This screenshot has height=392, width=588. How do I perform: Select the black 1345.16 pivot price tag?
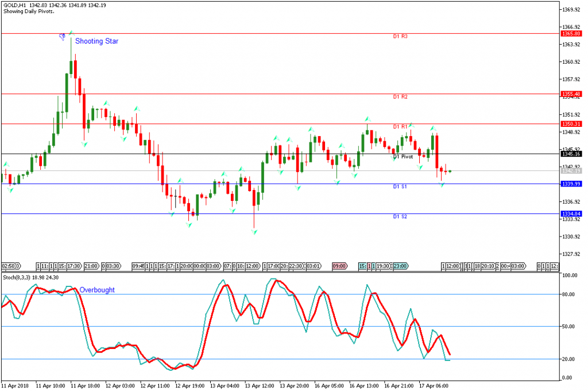click(x=571, y=154)
